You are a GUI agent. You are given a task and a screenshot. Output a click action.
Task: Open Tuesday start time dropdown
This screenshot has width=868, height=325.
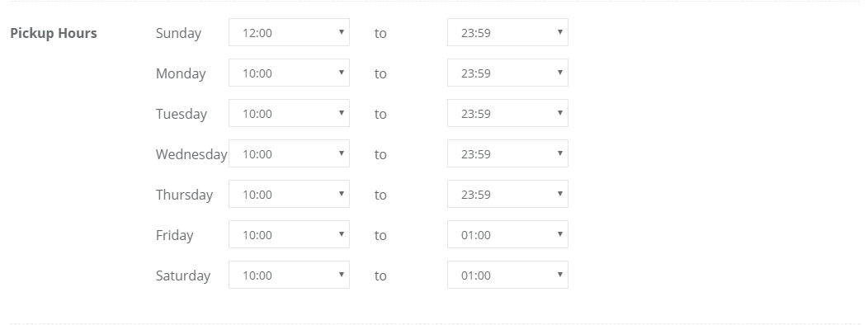[x=289, y=113]
